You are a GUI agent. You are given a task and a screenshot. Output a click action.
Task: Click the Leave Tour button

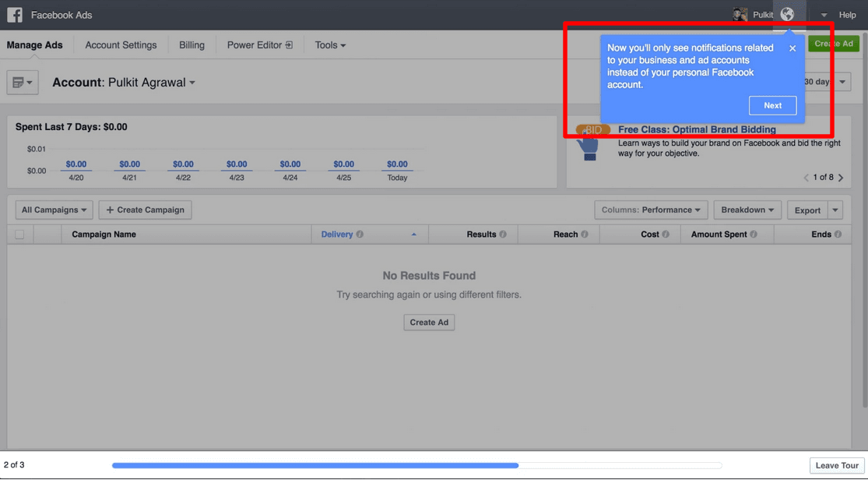837,465
